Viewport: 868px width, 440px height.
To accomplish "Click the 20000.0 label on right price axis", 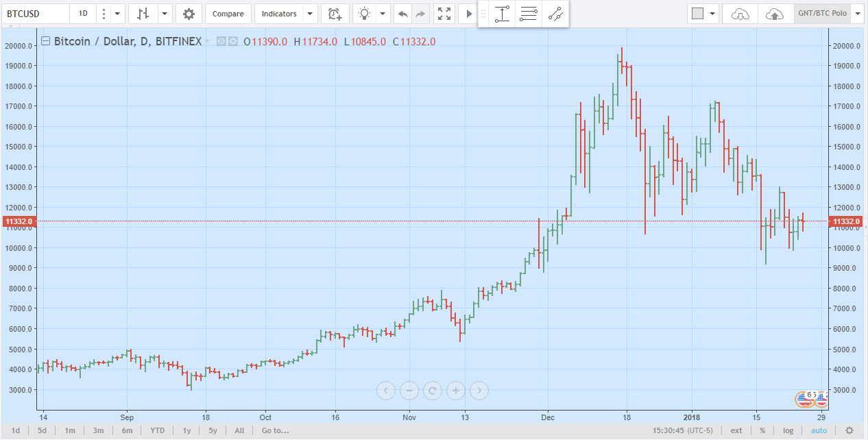I will pyautogui.click(x=847, y=46).
